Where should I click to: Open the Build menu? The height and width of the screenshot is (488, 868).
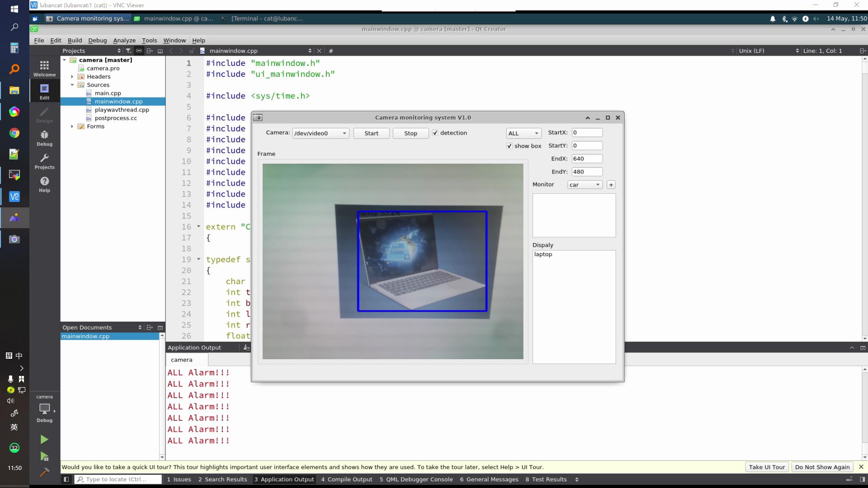click(75, 40)
